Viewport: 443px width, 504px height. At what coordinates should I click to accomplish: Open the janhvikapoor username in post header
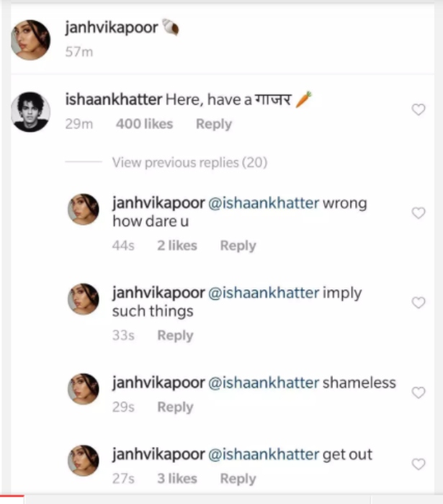[112, 28]
